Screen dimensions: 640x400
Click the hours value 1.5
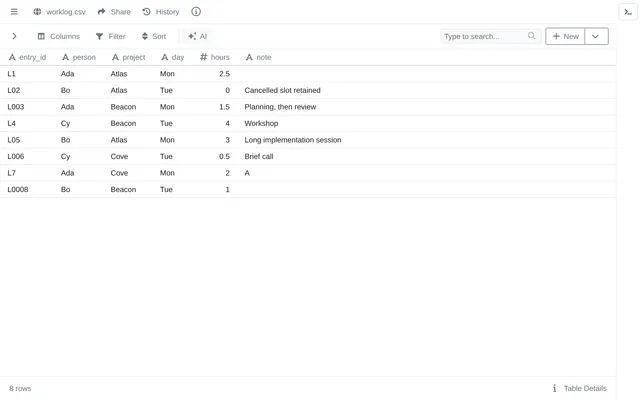[x=224, y=107]
